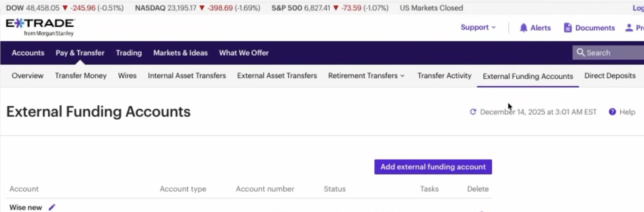Switch to the Transfer Activity tab
The height and width of the screenshot is (212, 644).
pyautogui.click(x=444, y=76)
